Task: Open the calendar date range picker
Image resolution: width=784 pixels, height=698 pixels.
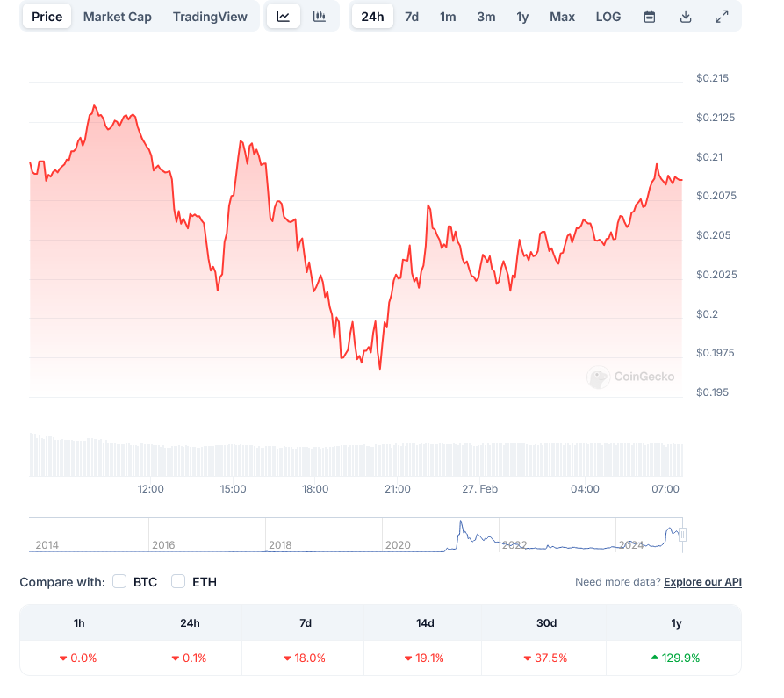Action: (x=650, y=17)
